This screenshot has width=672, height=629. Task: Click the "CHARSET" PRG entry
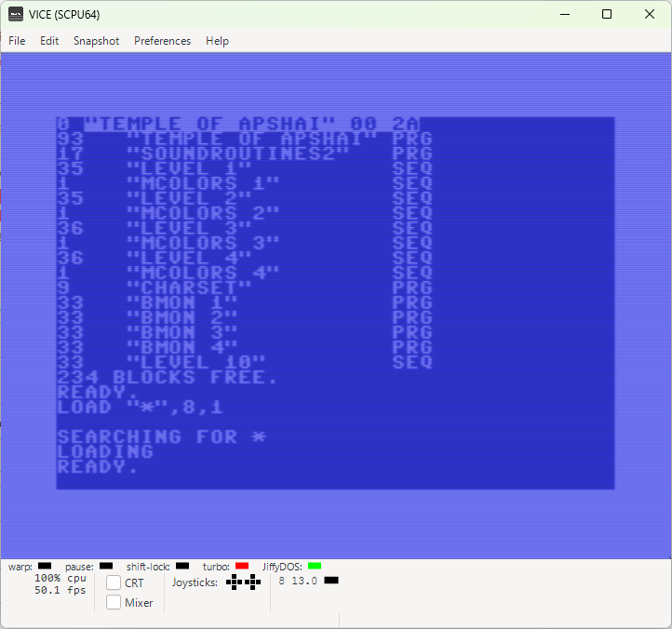click(245, 288)
